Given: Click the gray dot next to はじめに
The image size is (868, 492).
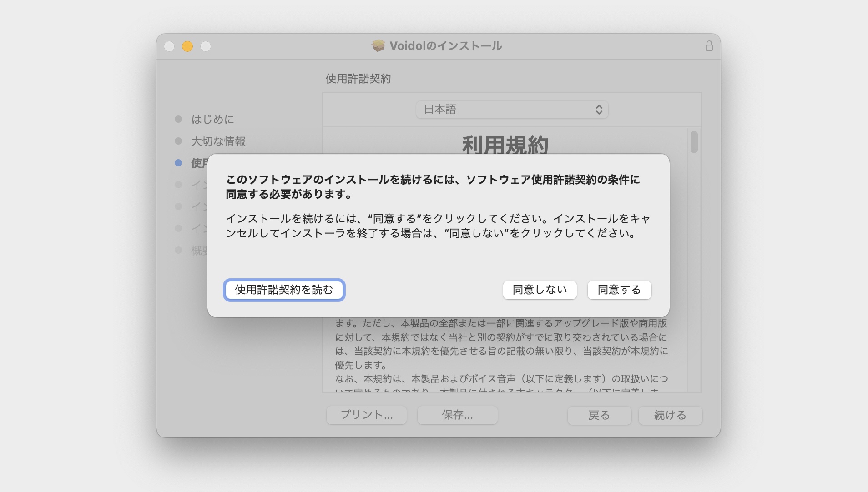Looking at the screenshot, I should pos(177,119).
